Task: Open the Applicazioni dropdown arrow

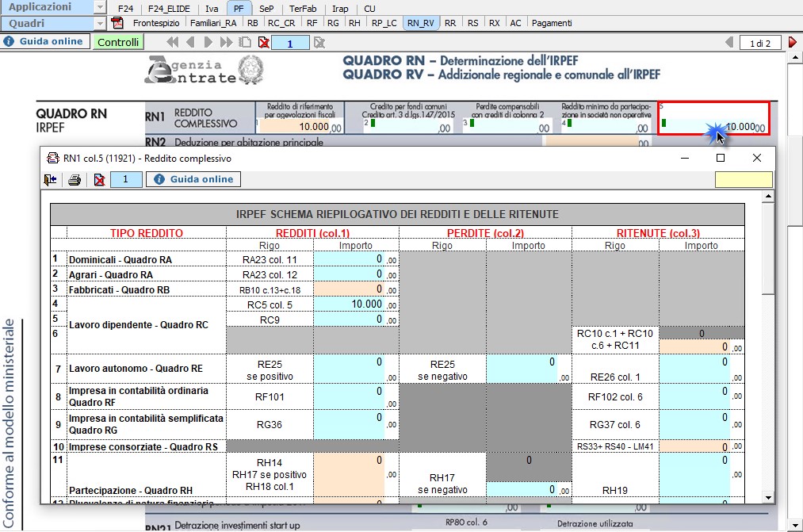Action: pyautogui.click(x=101, y=7)
